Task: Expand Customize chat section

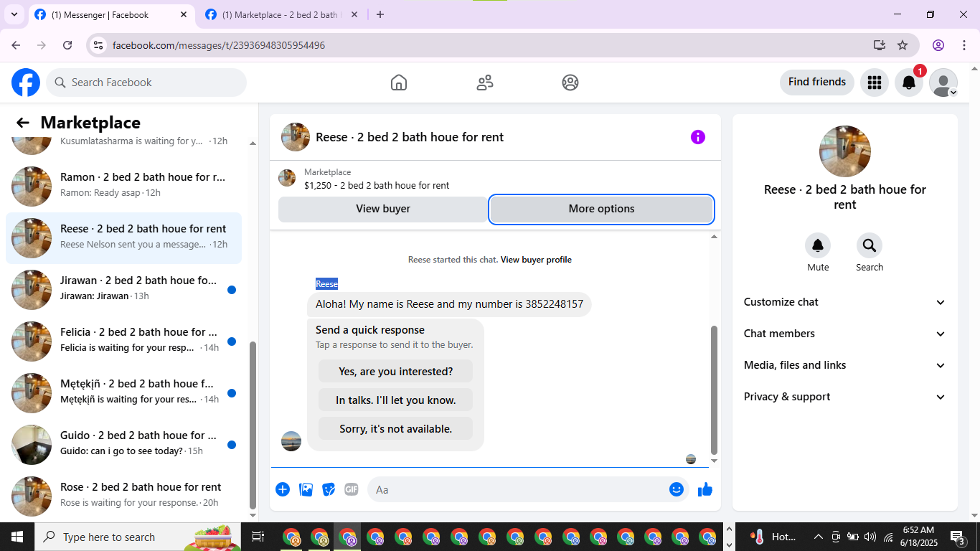Action: point(845,302)
